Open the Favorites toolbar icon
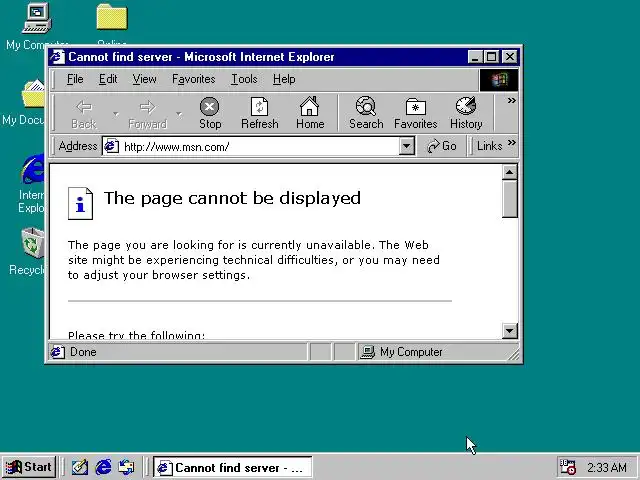 [416, 113]
